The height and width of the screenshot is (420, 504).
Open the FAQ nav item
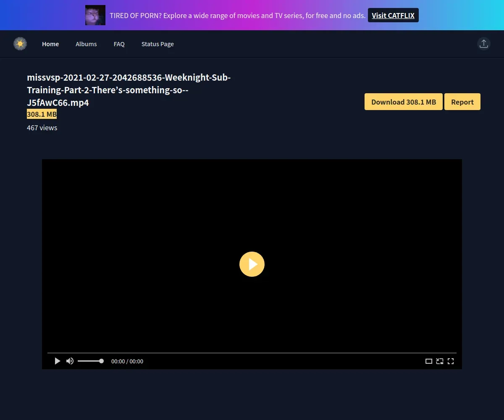(x=119, y=44)
